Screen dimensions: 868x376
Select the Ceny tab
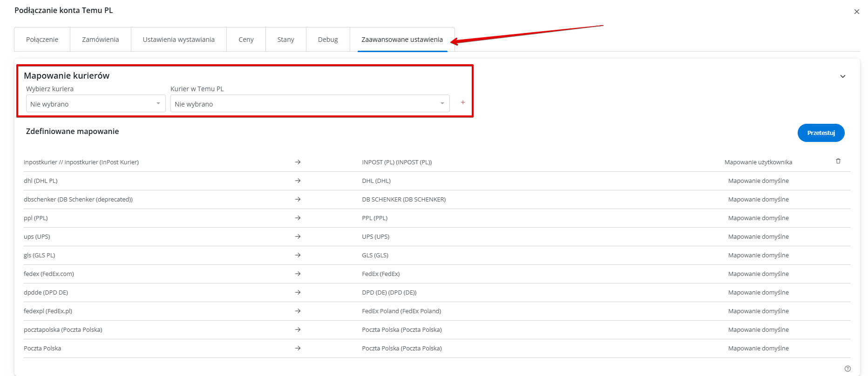[x=246, y=40]
